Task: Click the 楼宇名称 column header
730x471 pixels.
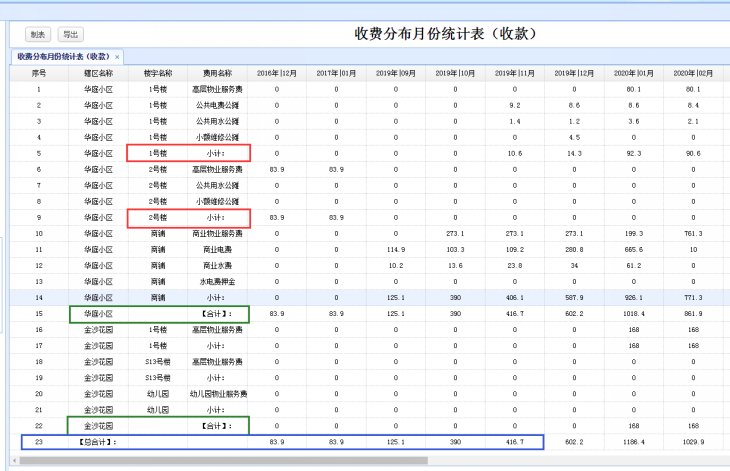Action: (x=158, y=73)
